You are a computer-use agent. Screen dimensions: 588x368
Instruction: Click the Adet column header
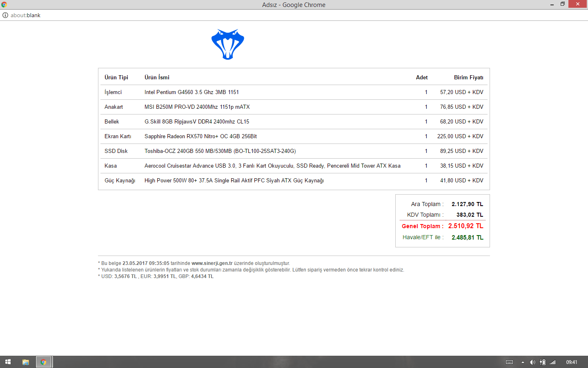coord(422,77)
